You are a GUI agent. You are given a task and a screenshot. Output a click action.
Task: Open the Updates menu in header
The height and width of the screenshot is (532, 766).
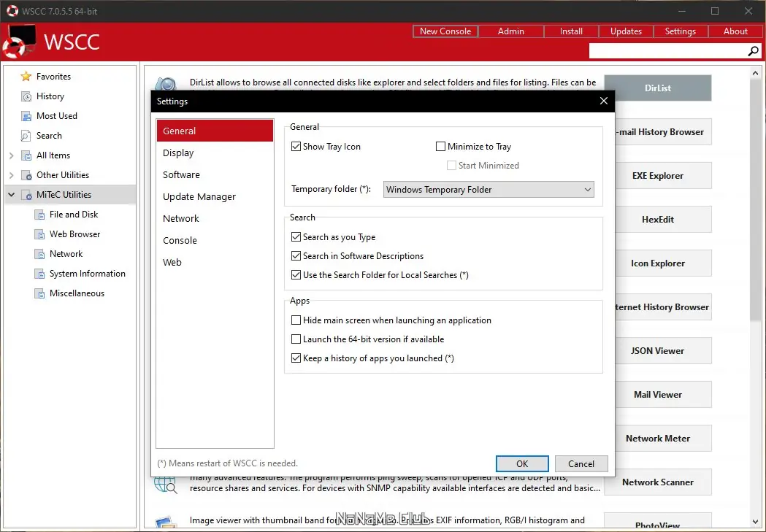click(x=626, y=31)
